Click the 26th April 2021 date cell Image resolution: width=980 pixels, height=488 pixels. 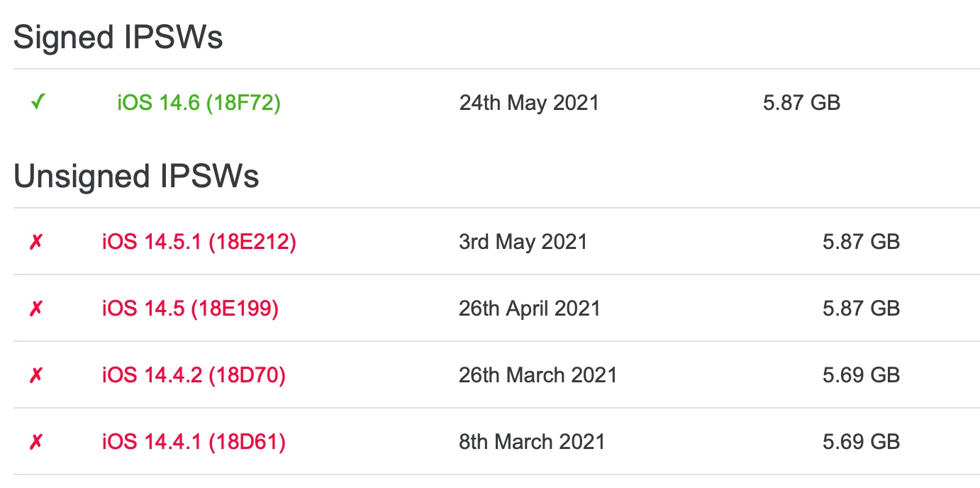(530, 309)
